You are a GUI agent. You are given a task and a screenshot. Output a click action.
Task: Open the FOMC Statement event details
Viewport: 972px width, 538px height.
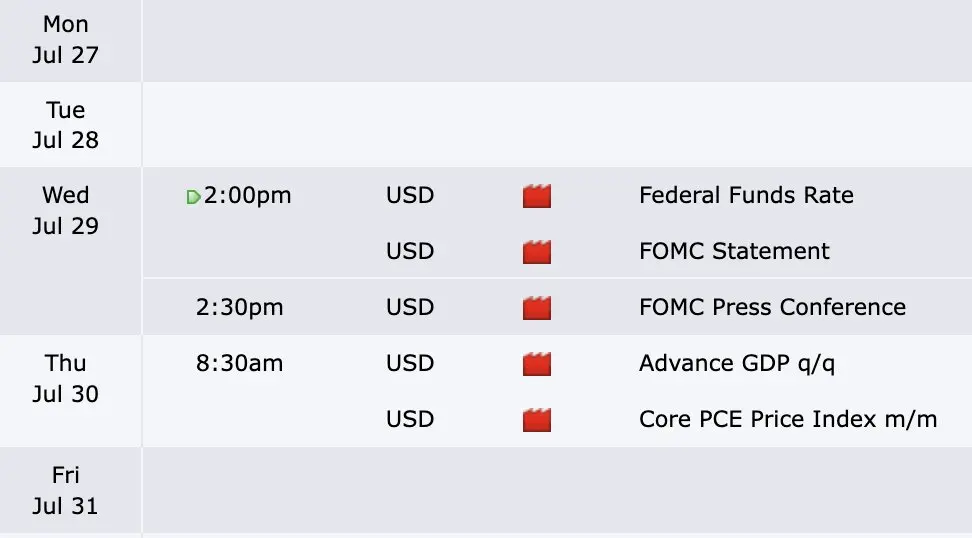(x=734, y=251)
